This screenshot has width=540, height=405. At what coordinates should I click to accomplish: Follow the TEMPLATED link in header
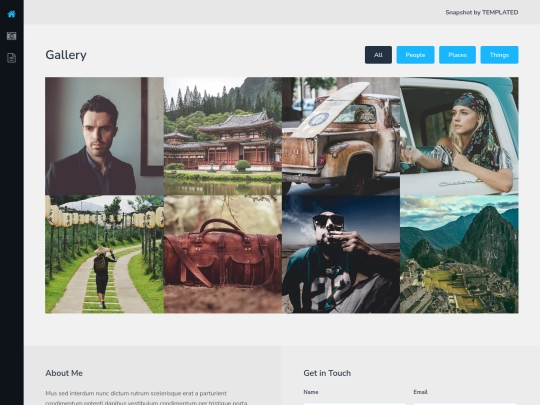tap(500, 12)
